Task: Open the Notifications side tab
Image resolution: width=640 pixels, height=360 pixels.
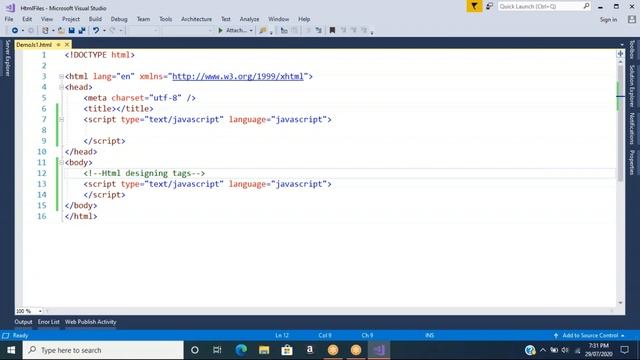Action: [632, 128]
